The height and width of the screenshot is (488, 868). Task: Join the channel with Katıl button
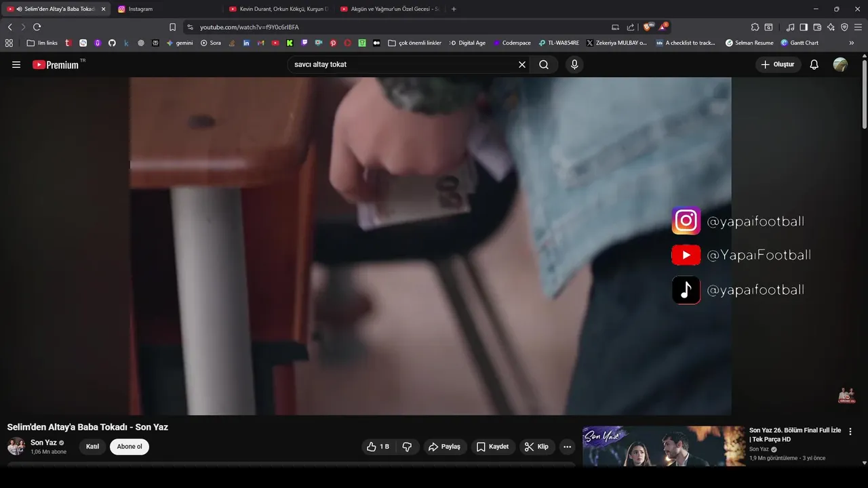click(92, 447)
